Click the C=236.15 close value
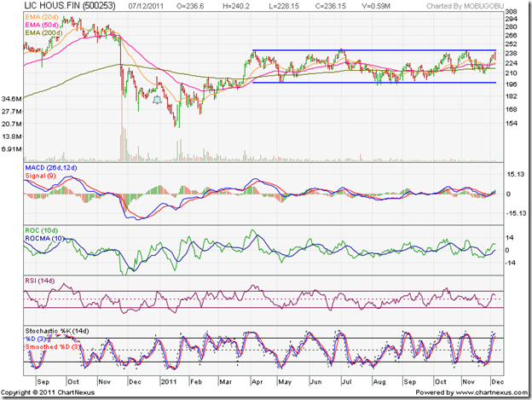This screenshot has height=400, width=532. [x=331, y=6]
